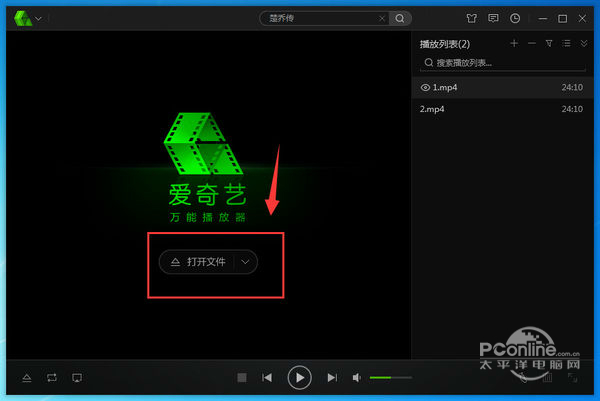Add a file to playlist with plus icon
Viewport: 600px width, 401px height.
tap(514, 44)
